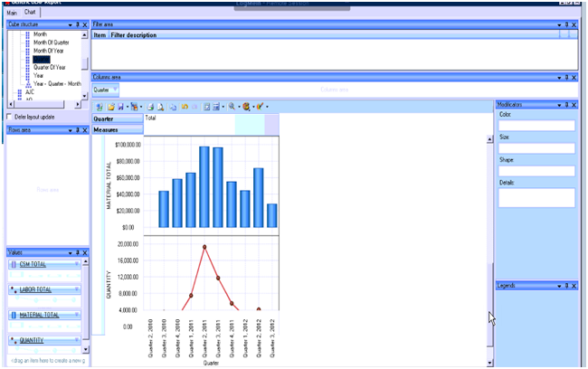Pin the Rows area panel
Viewport: 588px width, 369px height.
tap(78, 130)
